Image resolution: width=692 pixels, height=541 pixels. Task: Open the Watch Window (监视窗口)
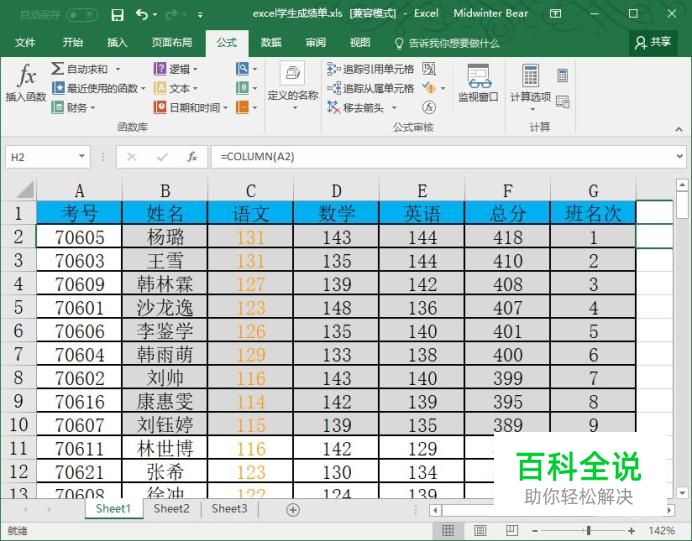click(478, 83)
